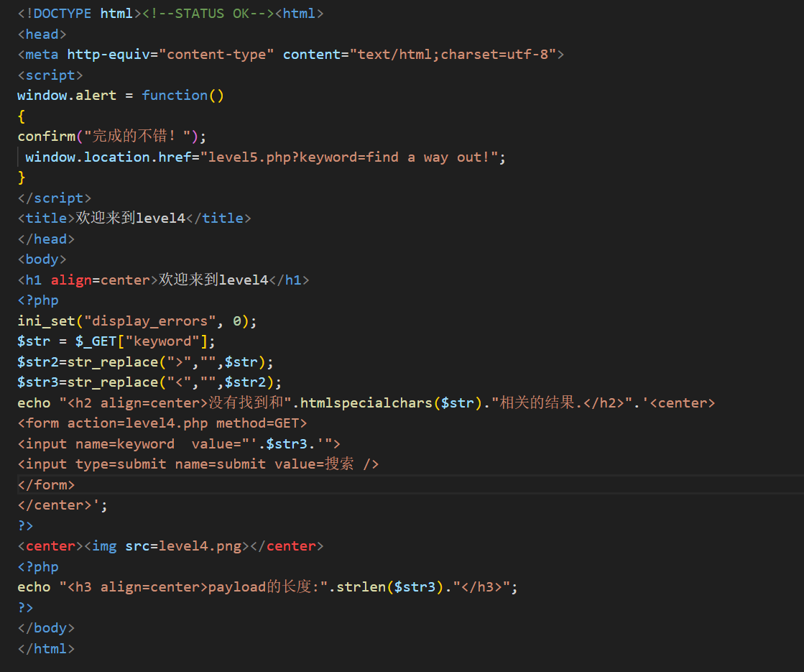Click the opening curly brace after function()
The height and width of the screenshot is (672, 804).
pos(21,116)
